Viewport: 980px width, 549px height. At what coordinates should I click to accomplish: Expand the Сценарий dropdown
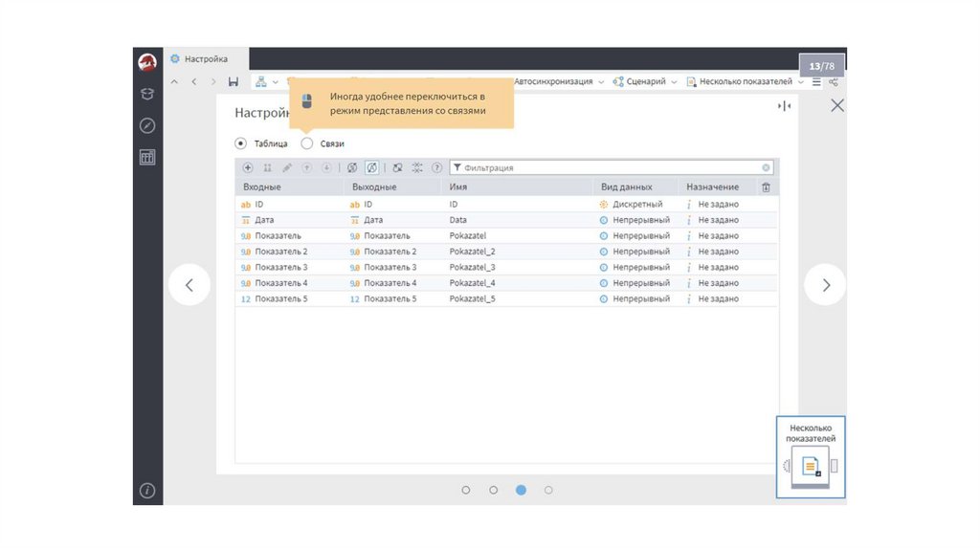click(x=644, y=82)
